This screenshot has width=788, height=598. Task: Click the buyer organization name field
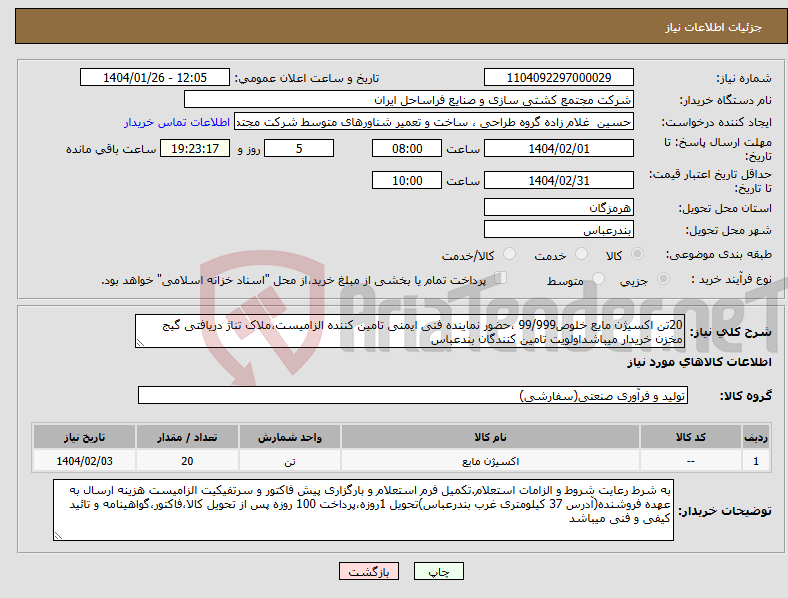(409, 99)
